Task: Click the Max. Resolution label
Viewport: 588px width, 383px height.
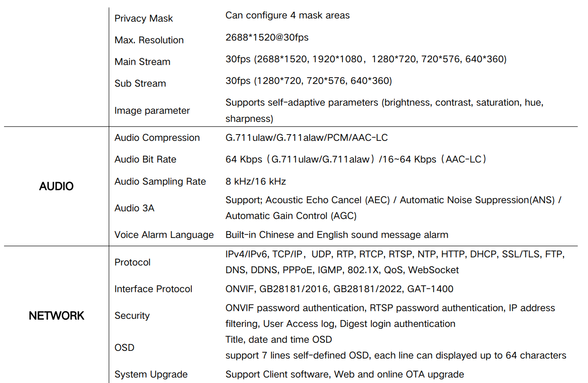Action: [x=149, y=40]
